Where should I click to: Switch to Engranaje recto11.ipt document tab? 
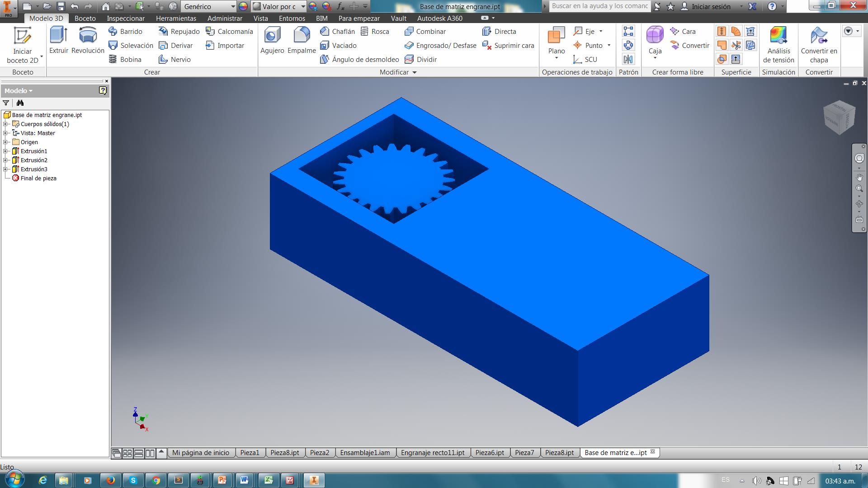click(432, 452)
